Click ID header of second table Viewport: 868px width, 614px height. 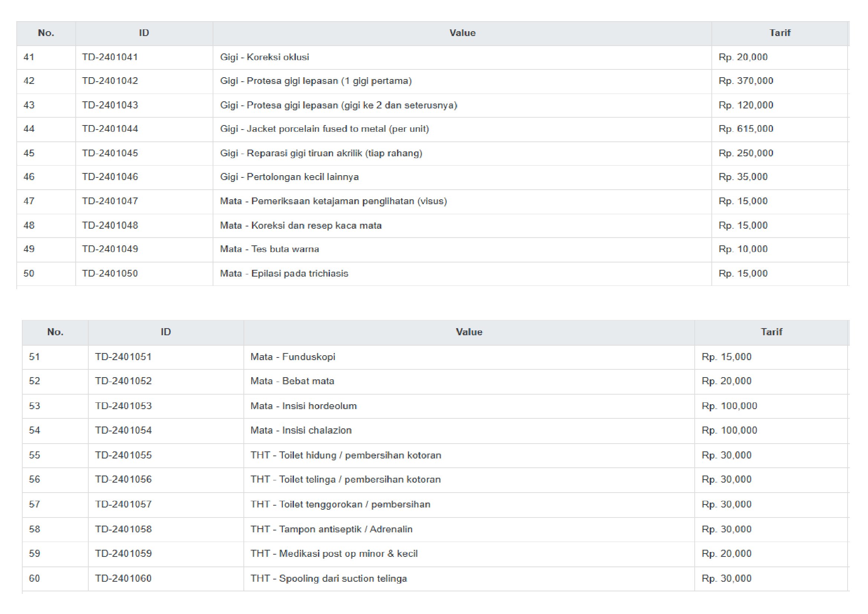pyautogui.click(x=166, y=332)
